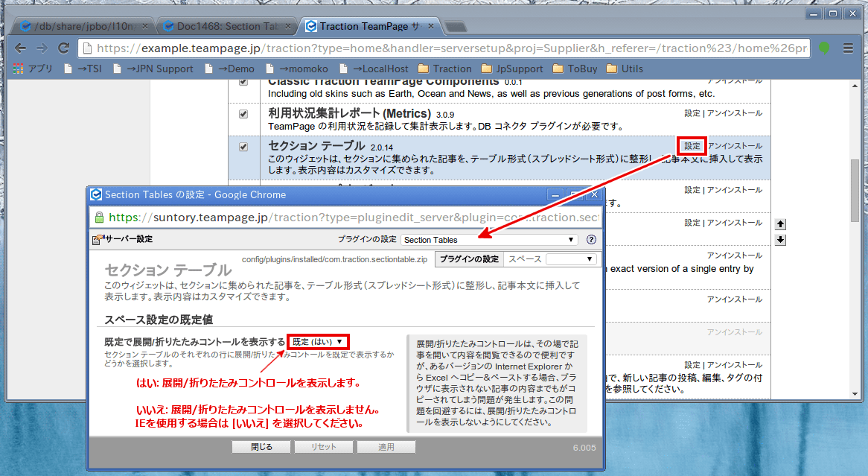The width and height of the screenshot is (868, 476).
Task: Toggle the 利用状況集計レポート (Metrics) checkbox
Action: coord(243,114)
